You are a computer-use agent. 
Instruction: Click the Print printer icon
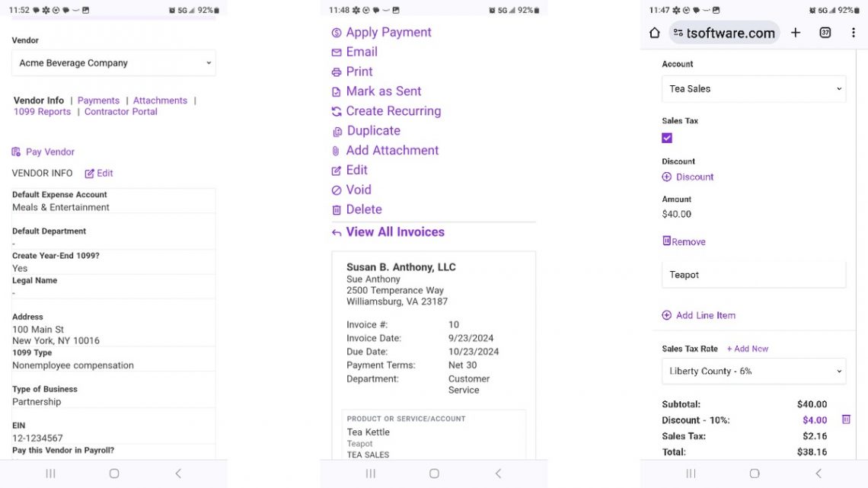pyautogui.click(x=337, y=72)
